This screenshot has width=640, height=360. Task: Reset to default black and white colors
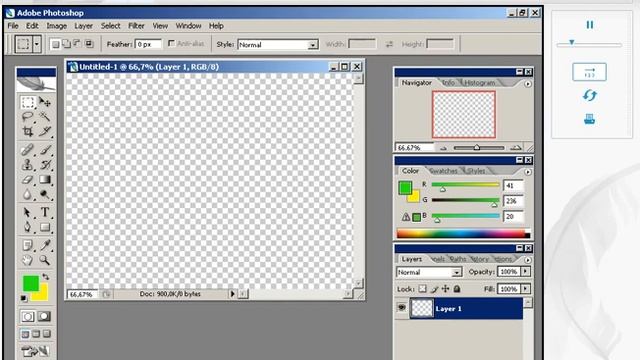(x=24, y=299)
